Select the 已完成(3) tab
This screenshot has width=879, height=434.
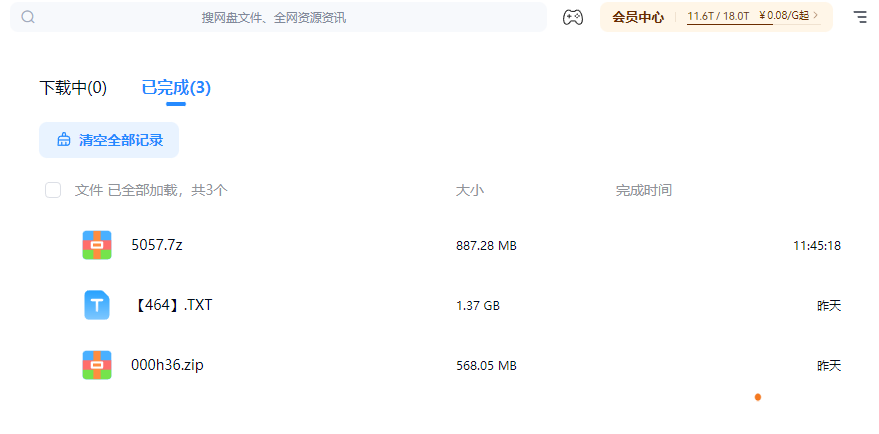(176, 88)
